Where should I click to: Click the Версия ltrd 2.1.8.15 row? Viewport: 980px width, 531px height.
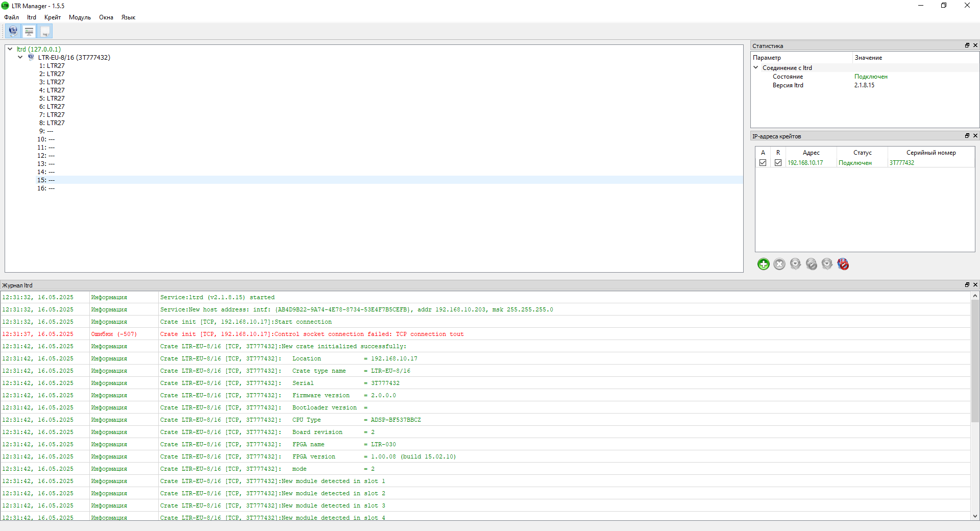865,85
